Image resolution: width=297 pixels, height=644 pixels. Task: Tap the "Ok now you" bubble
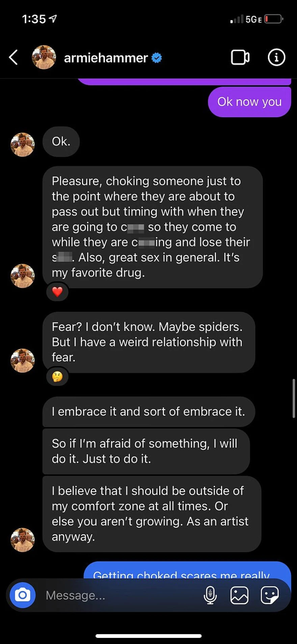coord(249,102)
